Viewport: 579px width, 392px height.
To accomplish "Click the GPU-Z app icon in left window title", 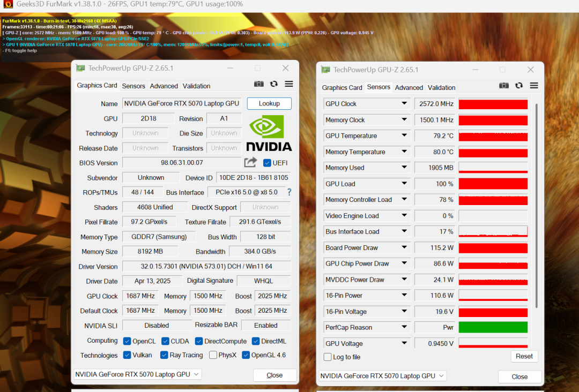I will pos(80,68).
